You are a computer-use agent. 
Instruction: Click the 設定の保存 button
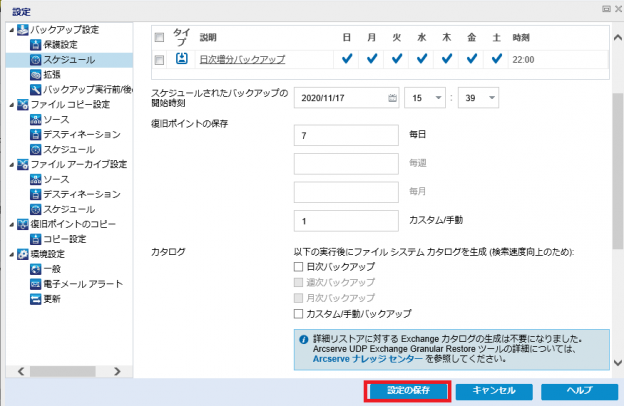pyautogui.click(x=408, y=390)
